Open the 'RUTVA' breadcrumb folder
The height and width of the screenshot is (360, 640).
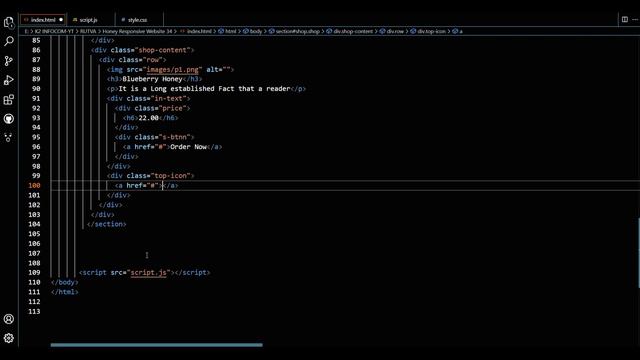point(88,31)
